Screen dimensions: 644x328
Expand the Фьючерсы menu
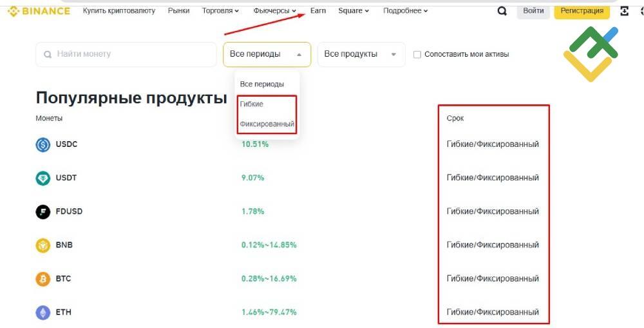[275, 11]
